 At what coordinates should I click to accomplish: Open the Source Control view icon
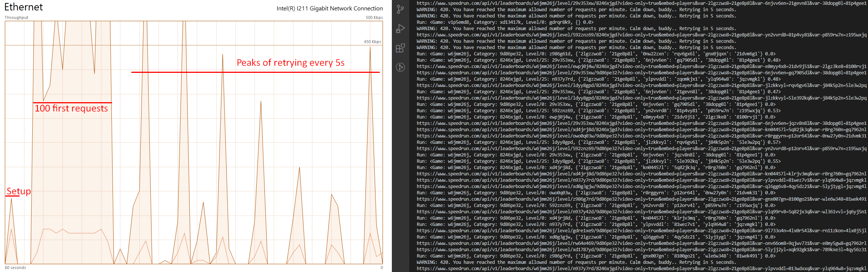pos(400,9)
